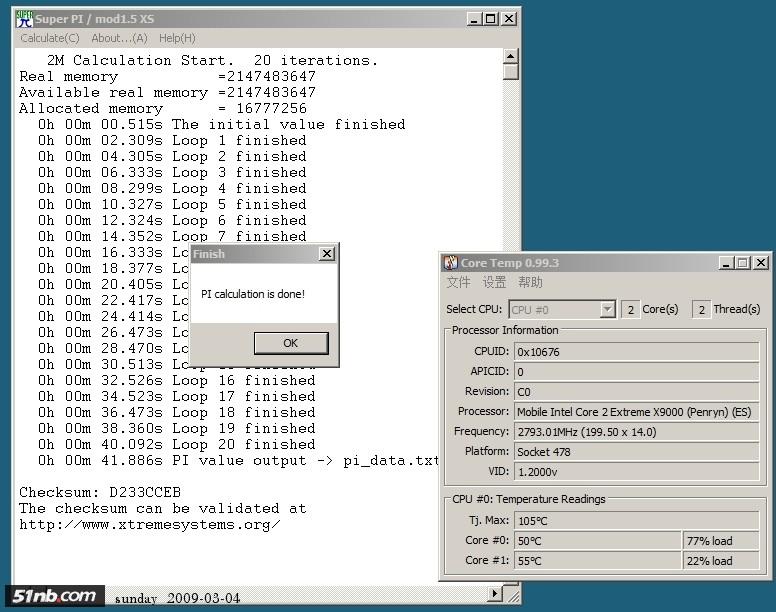This screenshot has height=612, width=776.
Task: Maximize the Core Temp window
Action: click(741, 263)
